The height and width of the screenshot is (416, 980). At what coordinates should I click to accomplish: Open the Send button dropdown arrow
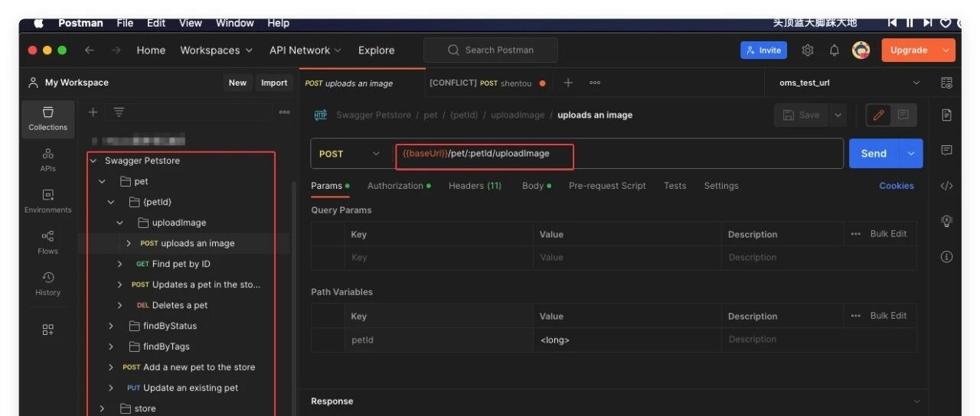click(911, 154)
